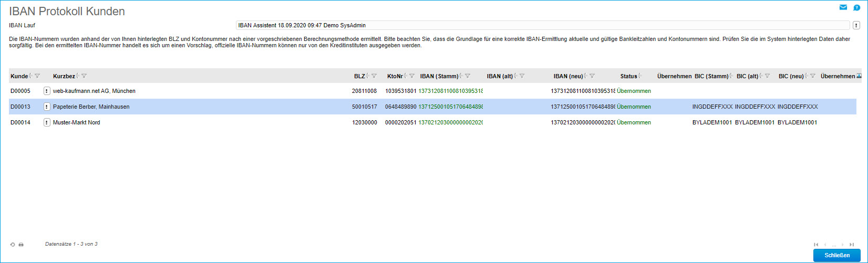This screenshot has width=868, height=263.
Task: Open filter for the BIC (alt) column
Action: (767, 76)
